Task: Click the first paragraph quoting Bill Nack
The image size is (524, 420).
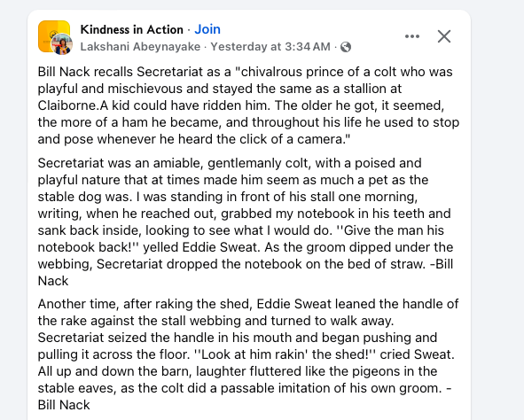Action: 248,105
